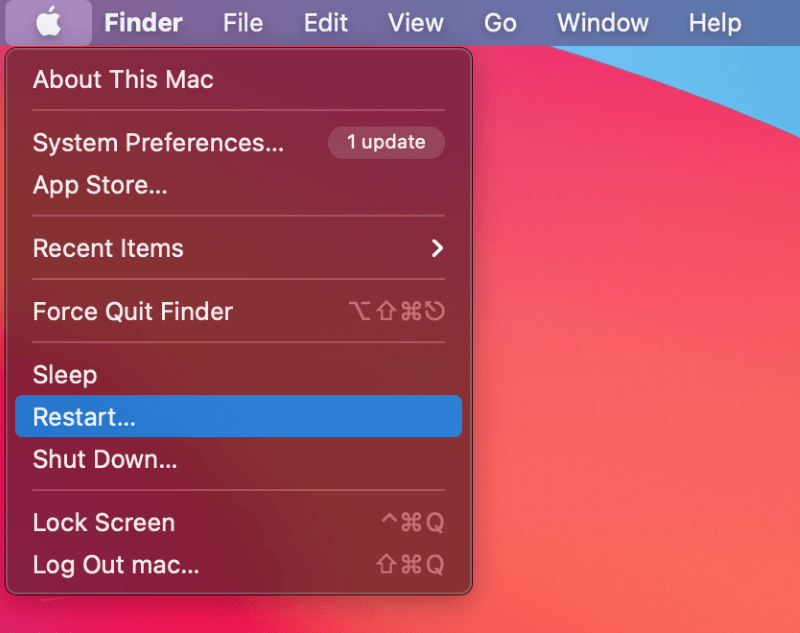Viewport: 800px width, 633px height.
Task: Open the Edit menu
Action: coord(326,22)
